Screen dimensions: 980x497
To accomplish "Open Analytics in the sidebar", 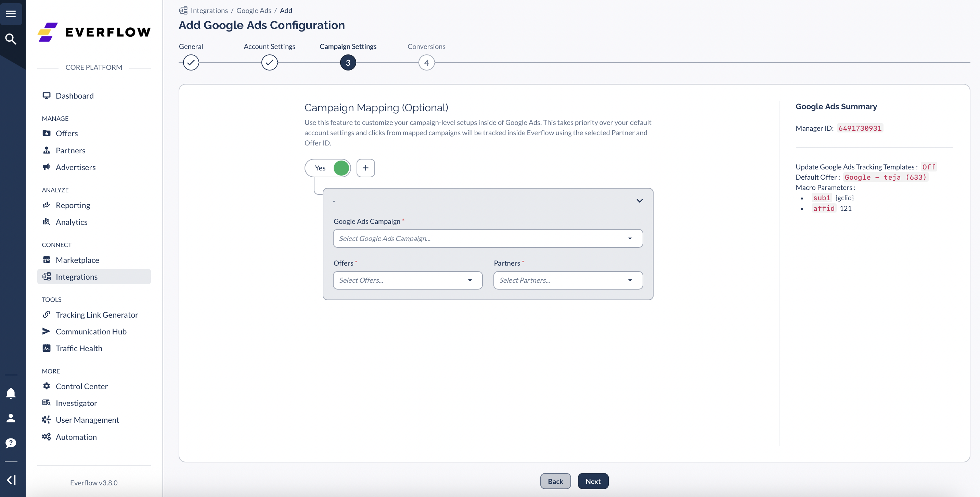I will [94, 222].
